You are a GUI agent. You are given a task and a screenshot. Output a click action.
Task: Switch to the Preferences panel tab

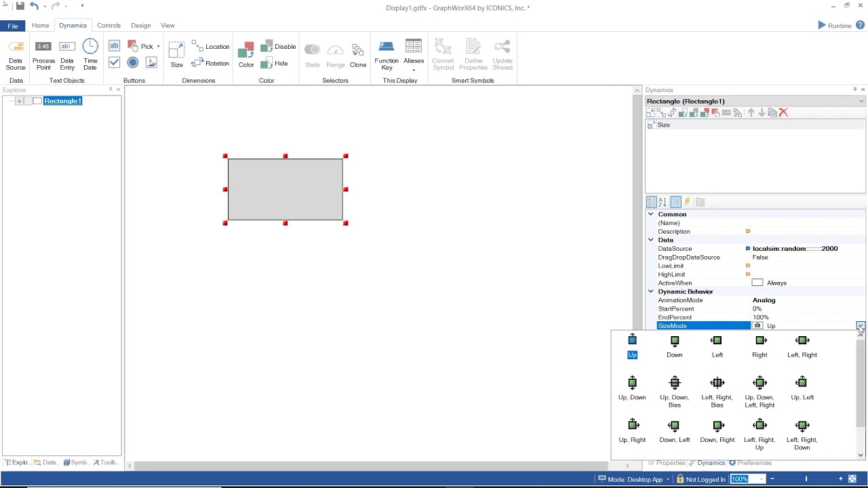pyautogui.click(x=751, y=463)
